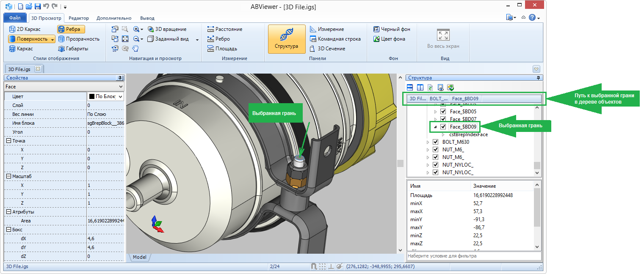This screenshot has height=274, width=644.
Task: Expand the BOLT_M630 tree node
Action: (x=428, y=142)
